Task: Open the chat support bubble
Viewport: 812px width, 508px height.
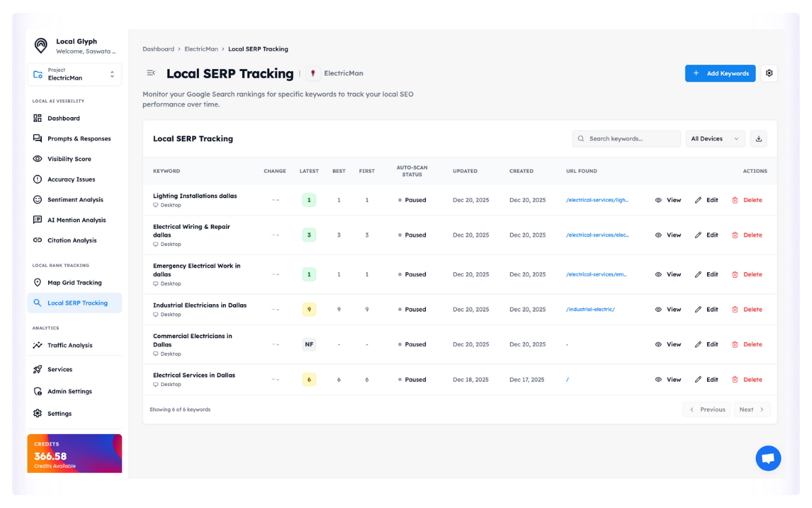Action: (768, 459)
